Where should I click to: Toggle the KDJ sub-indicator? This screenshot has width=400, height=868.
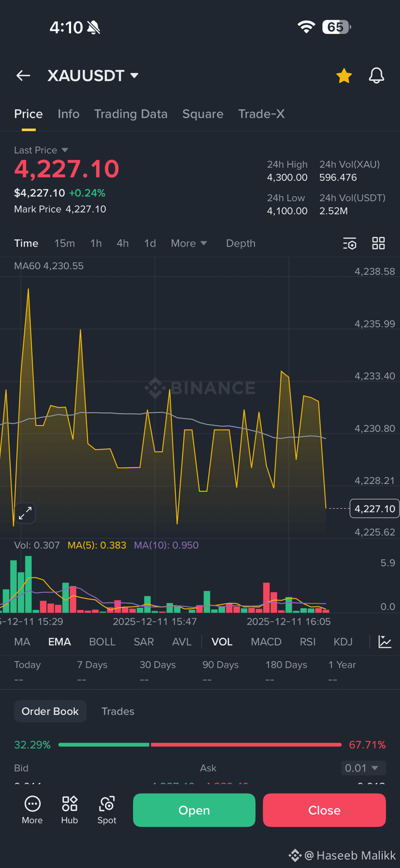click(x=343, y=642)
